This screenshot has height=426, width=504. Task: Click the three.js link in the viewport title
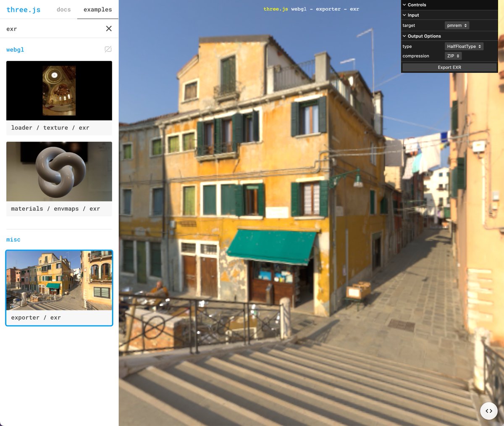pos(276,9)
